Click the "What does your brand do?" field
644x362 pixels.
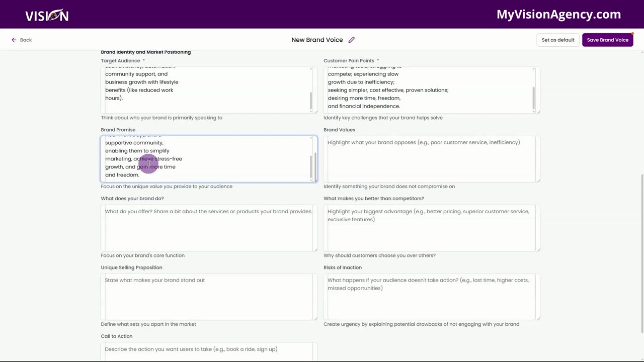point(208,227)
